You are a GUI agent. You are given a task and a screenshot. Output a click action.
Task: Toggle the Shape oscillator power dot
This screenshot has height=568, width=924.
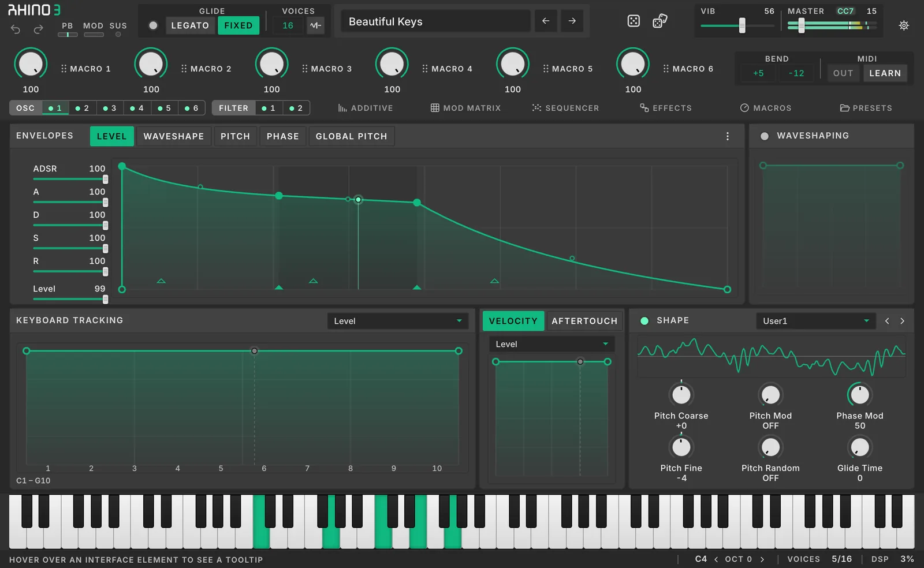pos(644,321)
